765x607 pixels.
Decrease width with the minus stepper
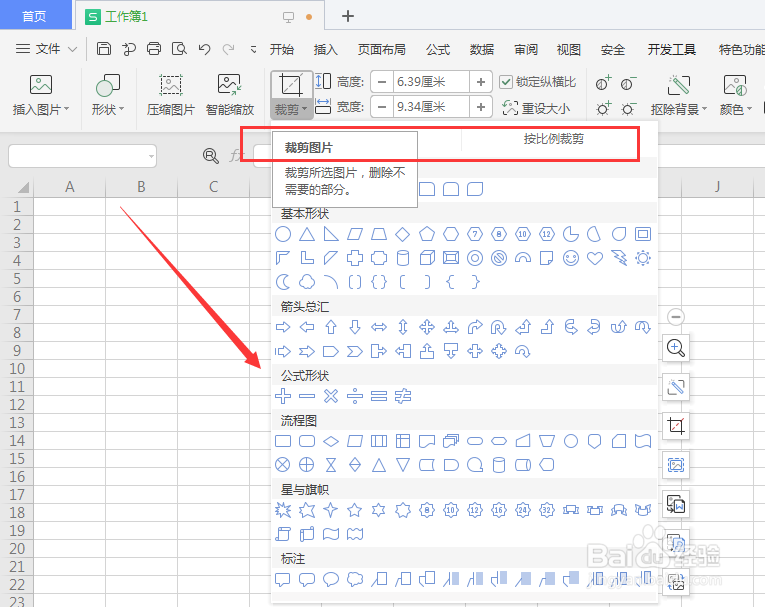click(x=382, y=107)
